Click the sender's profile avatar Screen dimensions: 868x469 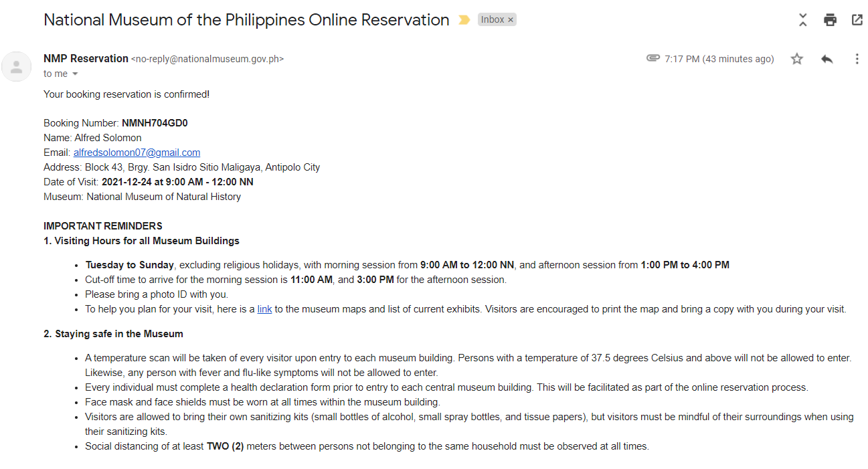click(17, 66)
